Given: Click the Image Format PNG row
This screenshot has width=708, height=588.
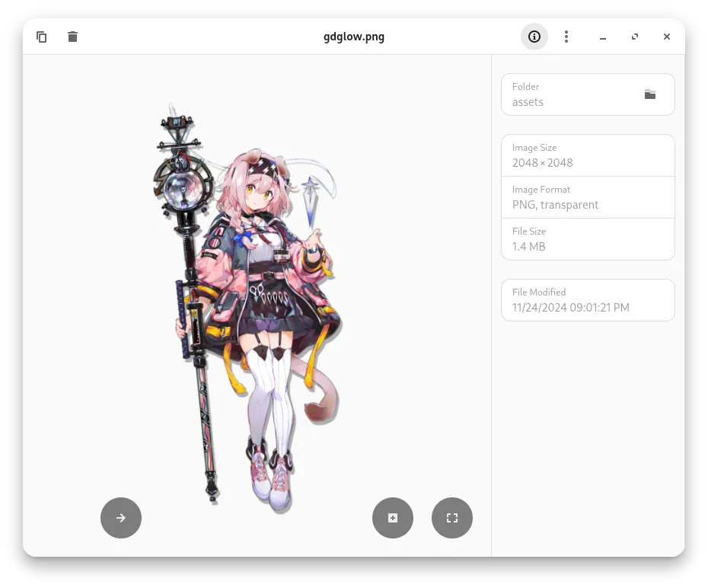Looking at the screenshot, I should 588,197.
